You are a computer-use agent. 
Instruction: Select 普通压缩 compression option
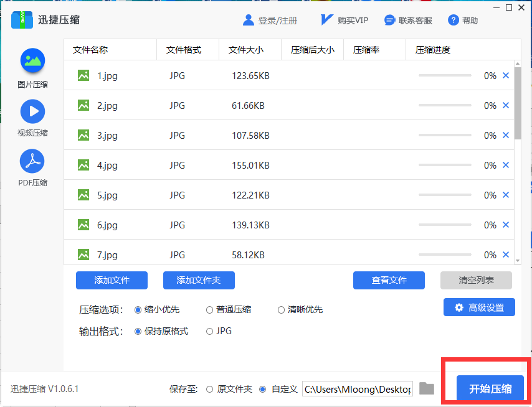209,310
